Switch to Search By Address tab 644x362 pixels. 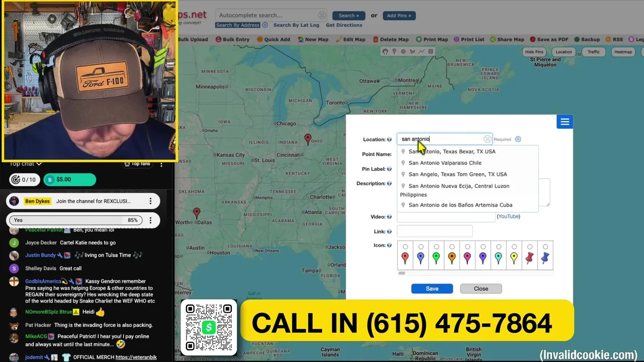[x=237, y=25]
